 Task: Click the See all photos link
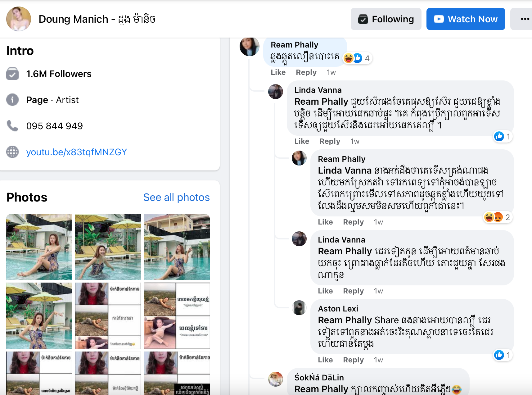tap(176, 197)
